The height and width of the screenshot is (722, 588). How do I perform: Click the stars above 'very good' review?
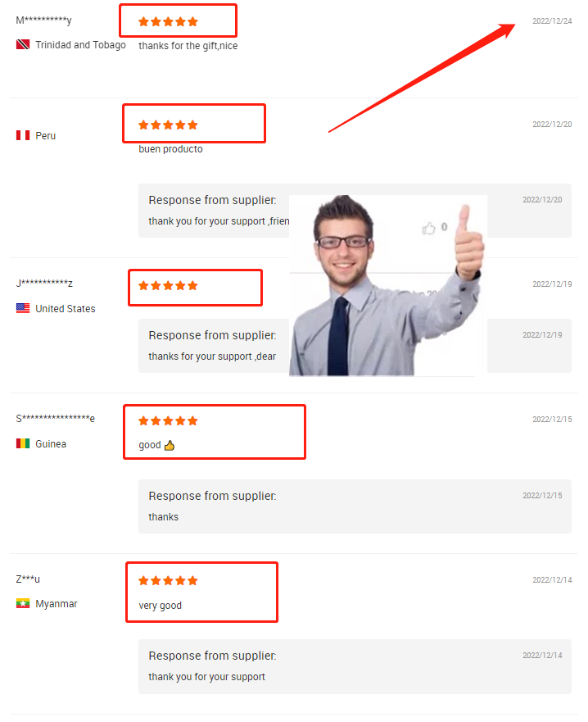point(168,580)
